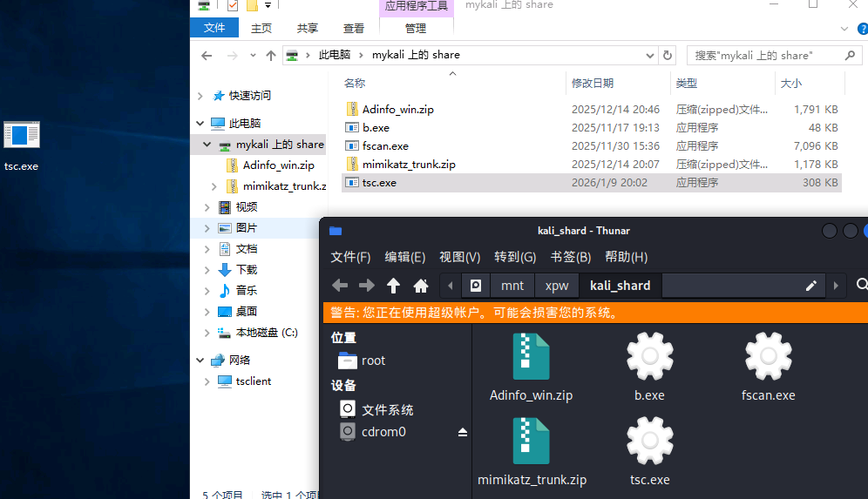Click mnt path button in Thunar
The image size is (868, 499).
tap(512, 286)
